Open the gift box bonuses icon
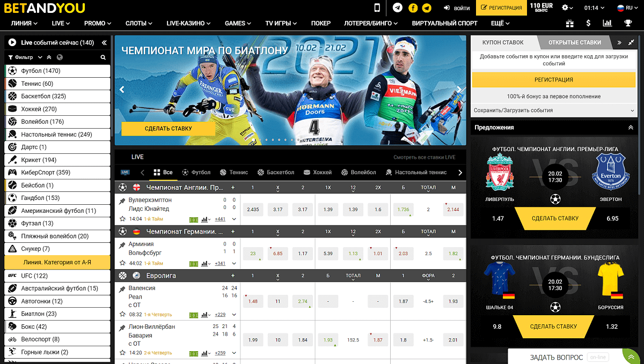 pyautogui.click(x=570, y=23)
